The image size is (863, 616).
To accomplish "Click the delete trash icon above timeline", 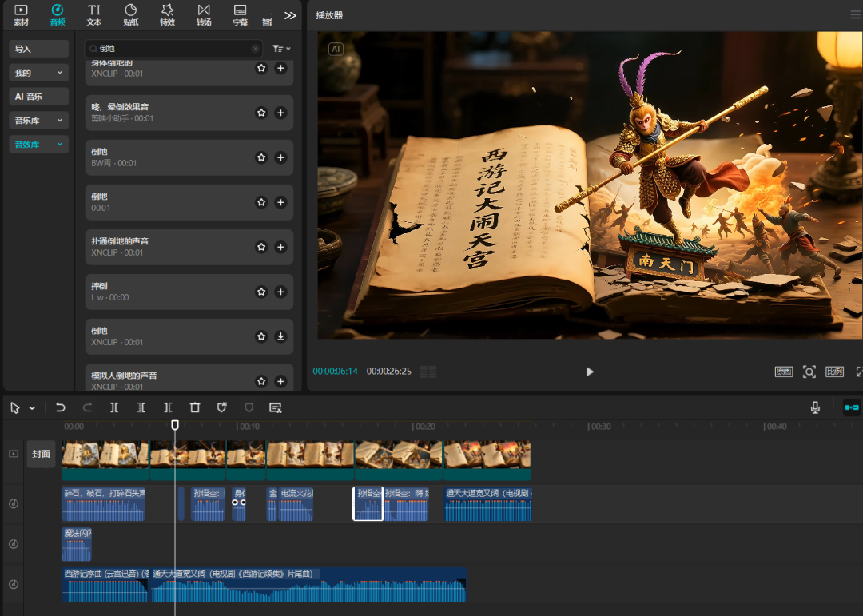I will 195,407.
